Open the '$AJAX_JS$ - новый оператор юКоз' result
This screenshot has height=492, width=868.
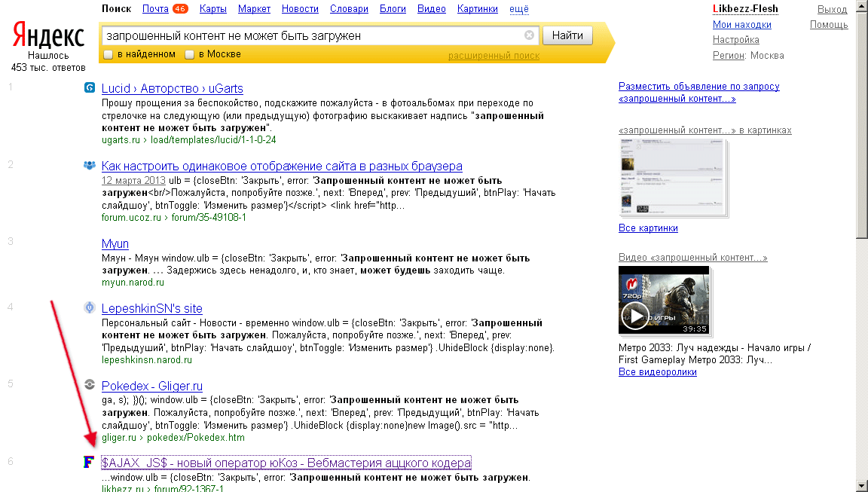click(x=286, y=463)
